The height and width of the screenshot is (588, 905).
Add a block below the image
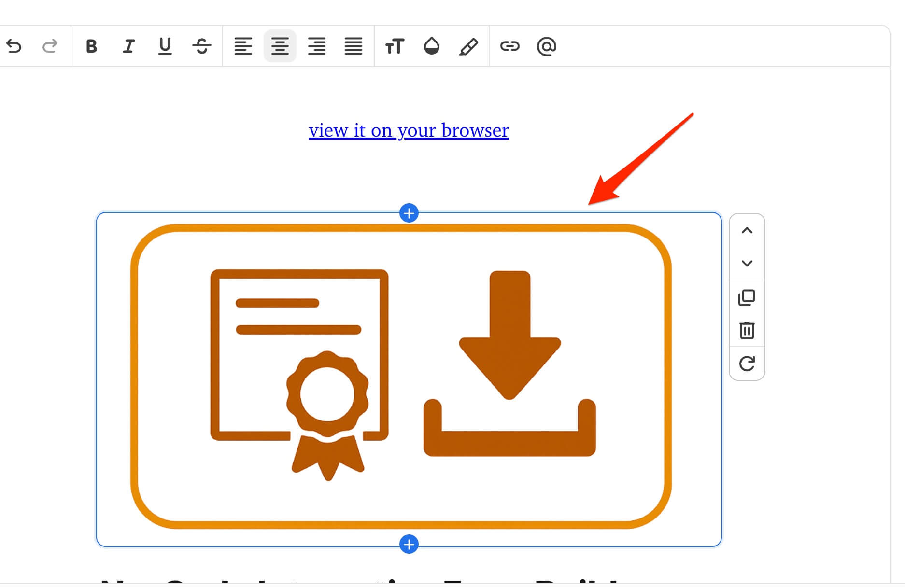pyautogui.click(x=409, y=545)
